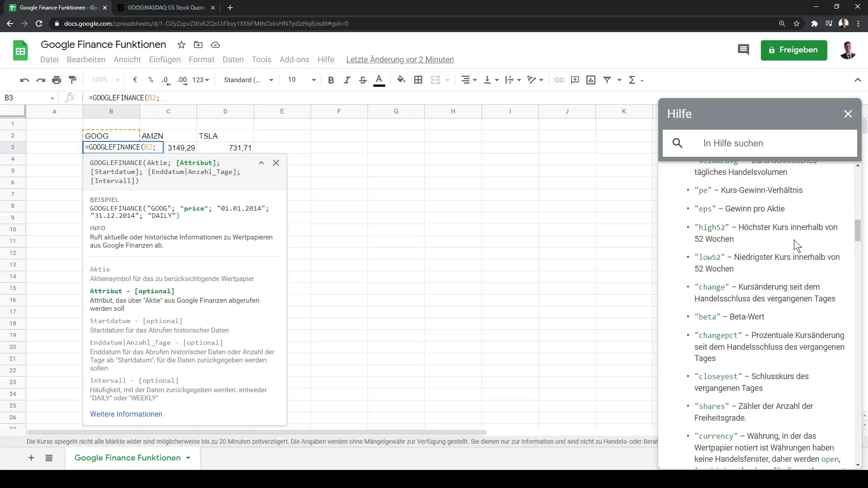Close the Hilfe panel

848,114
